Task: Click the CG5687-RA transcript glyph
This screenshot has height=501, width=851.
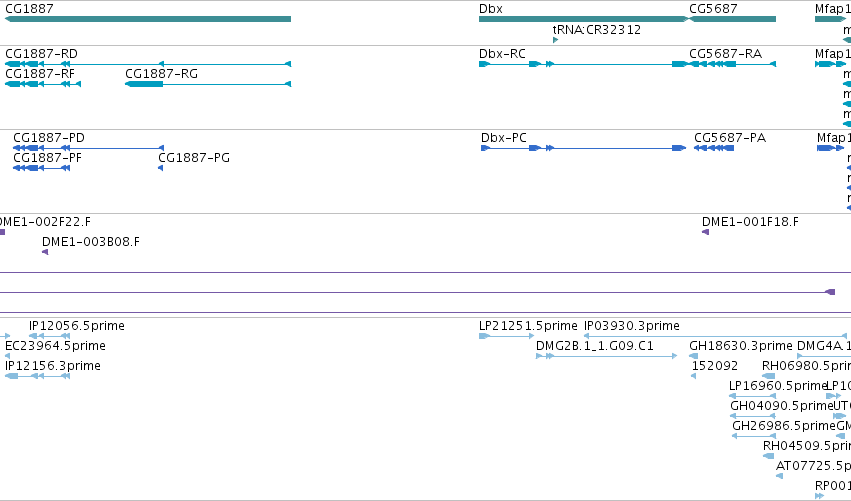Action: 732,64
